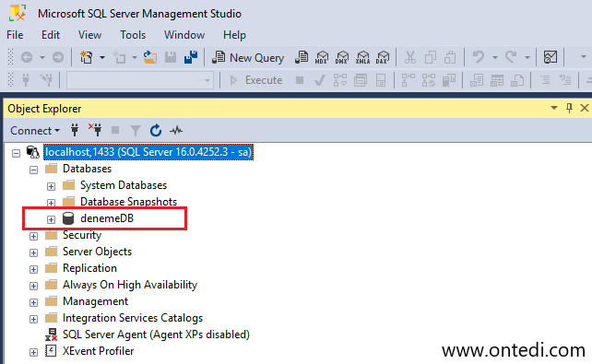Close the Object Explorer panel

[x=584, y=108]
